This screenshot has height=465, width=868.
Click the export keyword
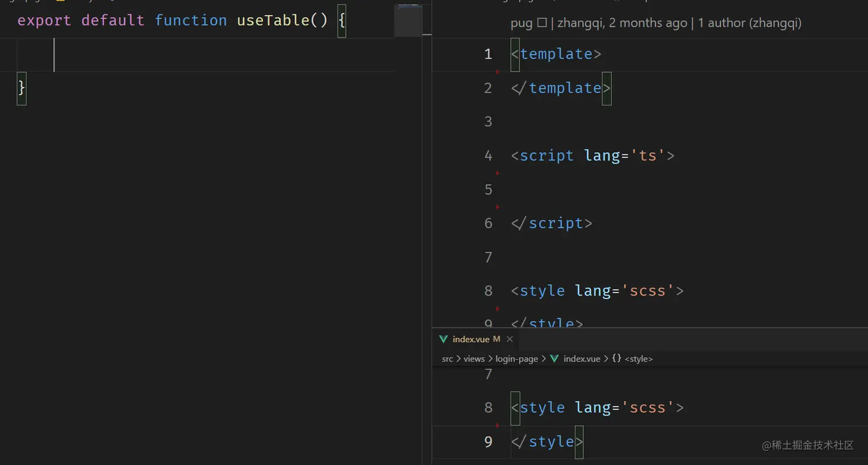(44, 20)
